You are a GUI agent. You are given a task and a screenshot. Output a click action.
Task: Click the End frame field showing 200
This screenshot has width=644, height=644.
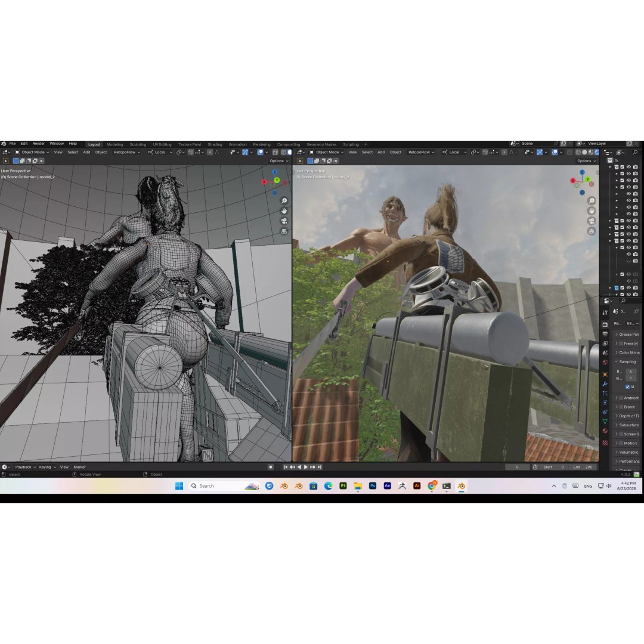coord(583,467)
